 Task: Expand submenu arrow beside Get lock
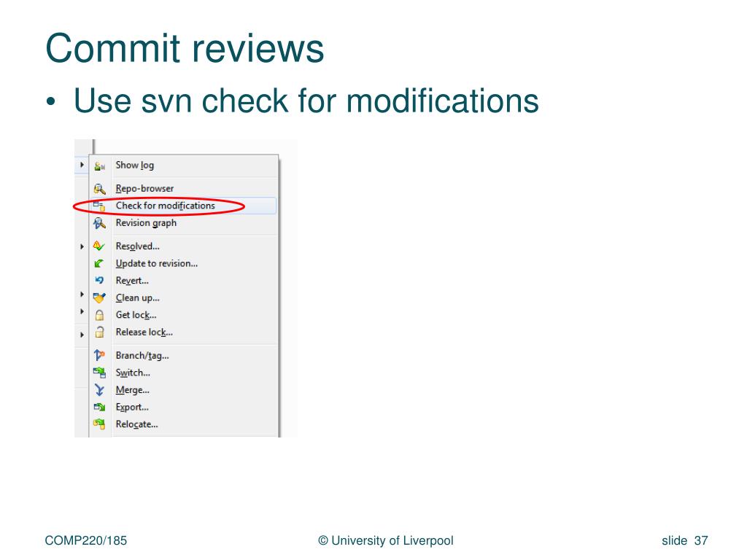pyautogui.click(x=82, y=311)
